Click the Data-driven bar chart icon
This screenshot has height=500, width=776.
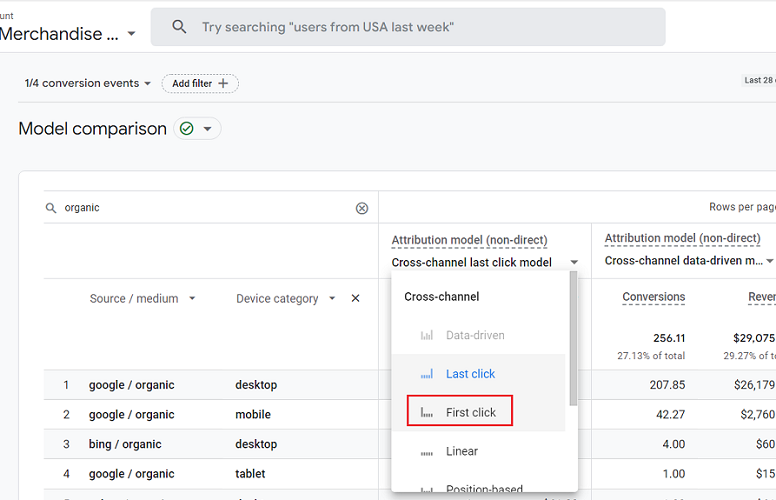[427, 335]
